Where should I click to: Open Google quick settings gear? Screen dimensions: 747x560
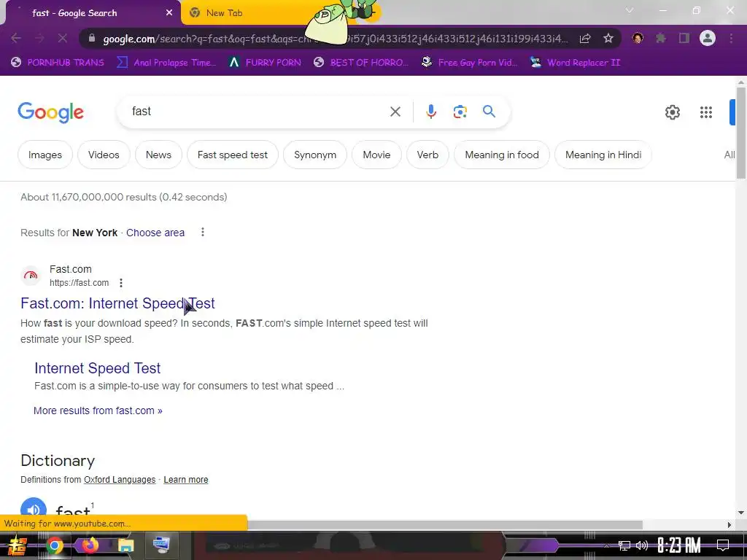672,112
